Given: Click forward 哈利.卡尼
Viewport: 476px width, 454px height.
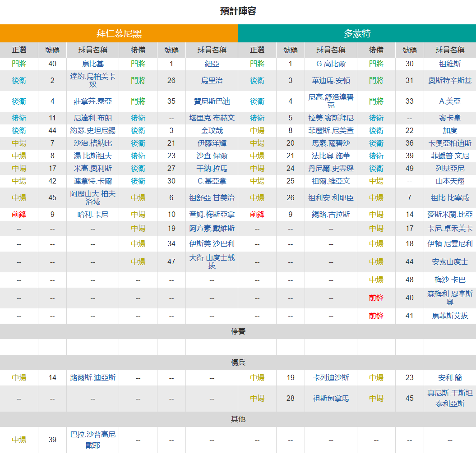Looking at the screenshot, I should [x=93, y=215].
